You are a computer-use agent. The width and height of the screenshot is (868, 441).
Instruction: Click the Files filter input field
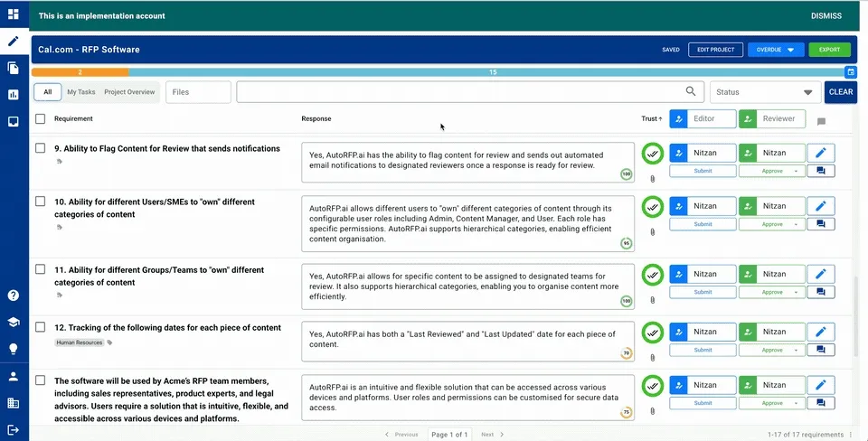click(198, 92)
